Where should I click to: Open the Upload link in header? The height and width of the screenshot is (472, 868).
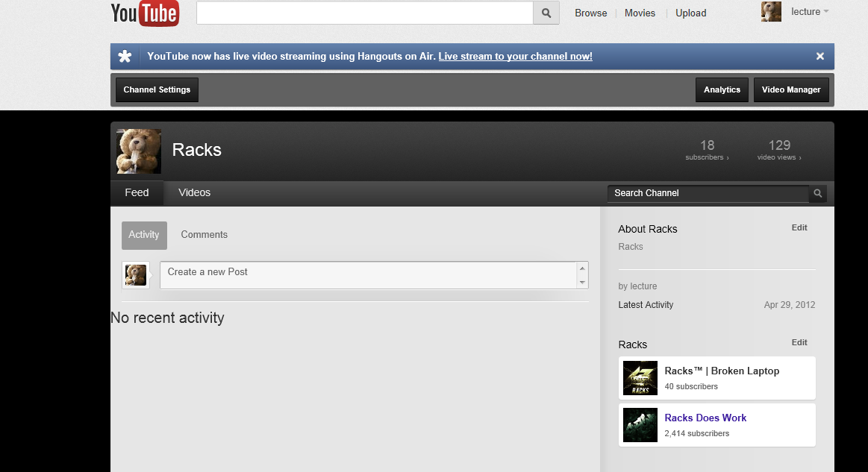point(691,13)
